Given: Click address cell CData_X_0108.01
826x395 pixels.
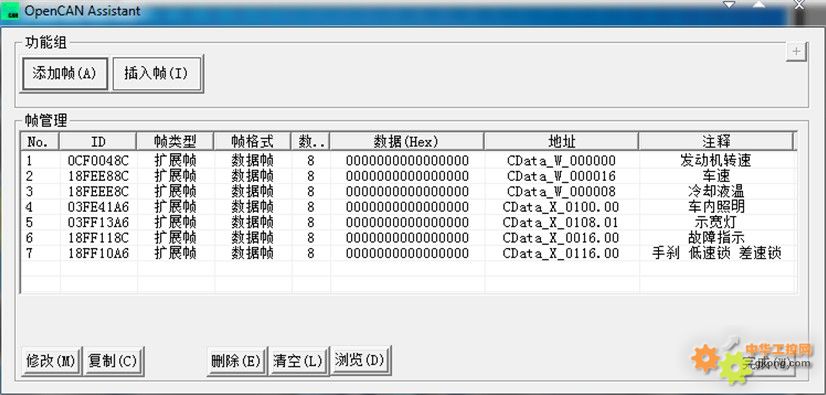Looking at the screenshot, I should [561, 222].
